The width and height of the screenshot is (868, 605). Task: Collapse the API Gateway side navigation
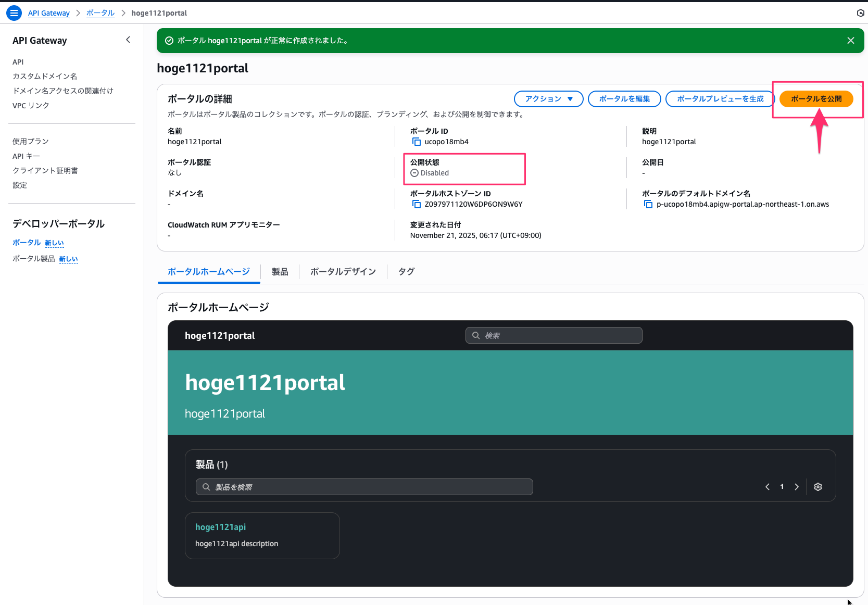pyautogui.click(x=128, y=40)
